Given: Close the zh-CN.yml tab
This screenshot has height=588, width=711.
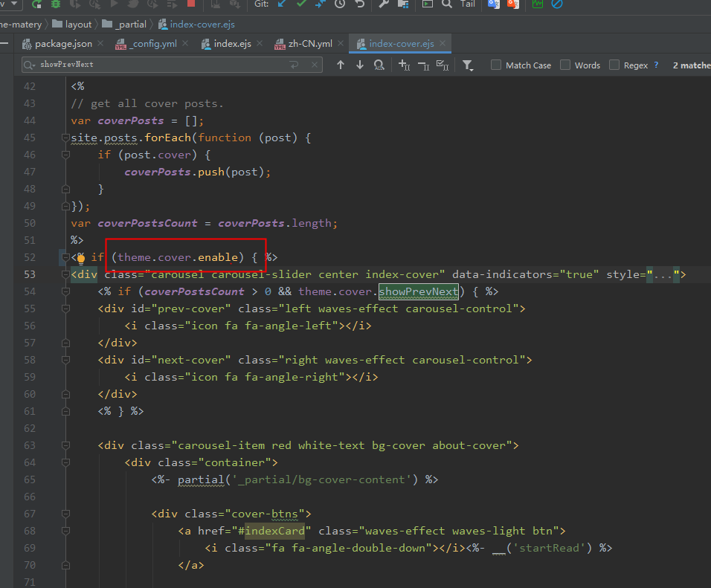Looking at the screenshot, I should click(x=341, y=43).
